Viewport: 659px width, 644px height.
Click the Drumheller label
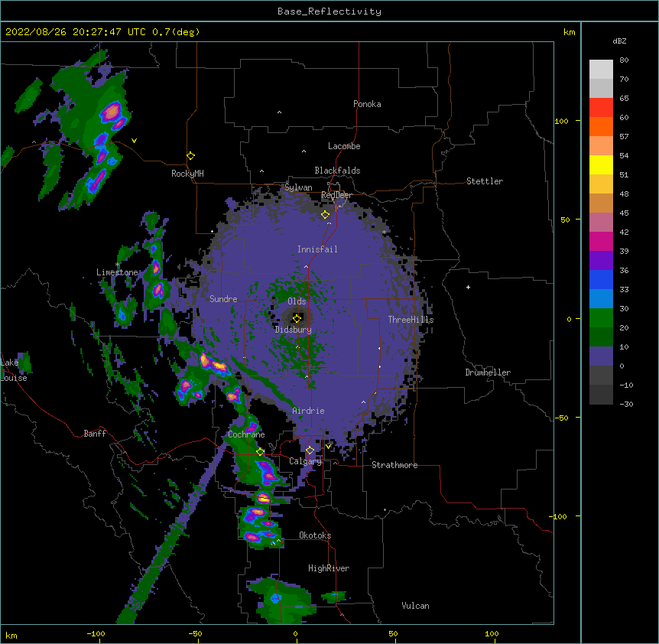tap(488, 372)
